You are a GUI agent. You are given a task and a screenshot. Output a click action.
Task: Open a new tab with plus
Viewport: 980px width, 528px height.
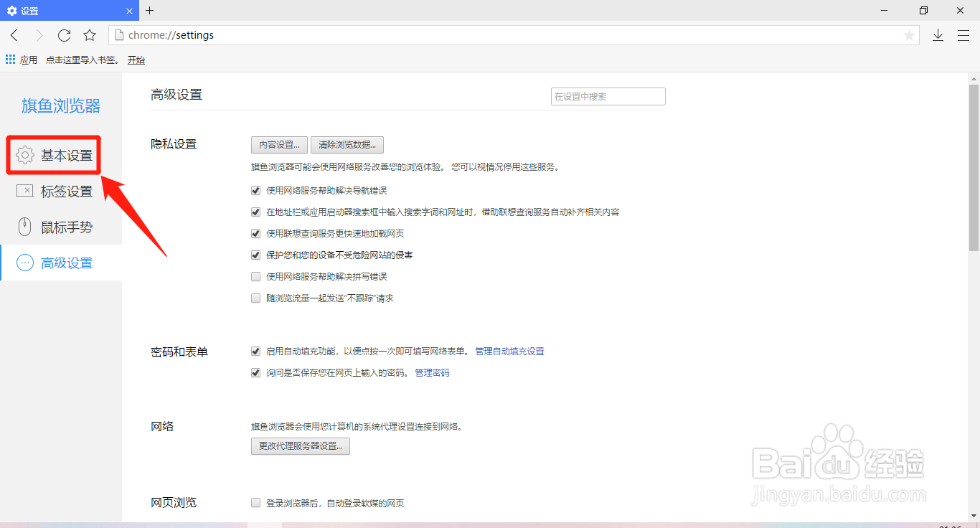[149, 10]
